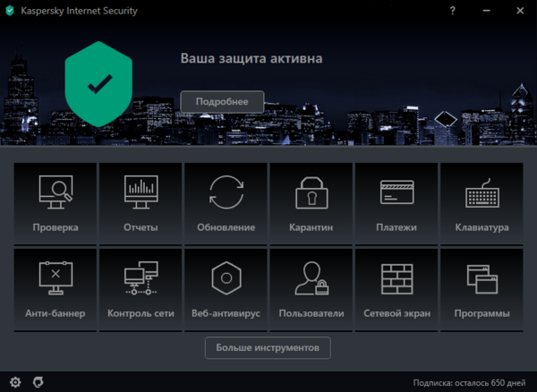Viewport: 537px width, 392px height.
Task: Select the Пользователи parental control tile
Action: click(x=311, y=289)
